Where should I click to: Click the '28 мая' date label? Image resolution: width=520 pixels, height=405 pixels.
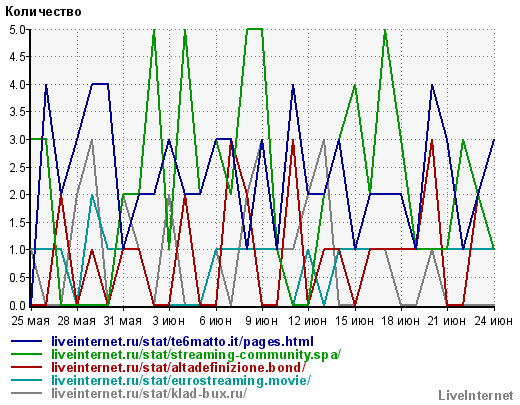pos(77,321)
